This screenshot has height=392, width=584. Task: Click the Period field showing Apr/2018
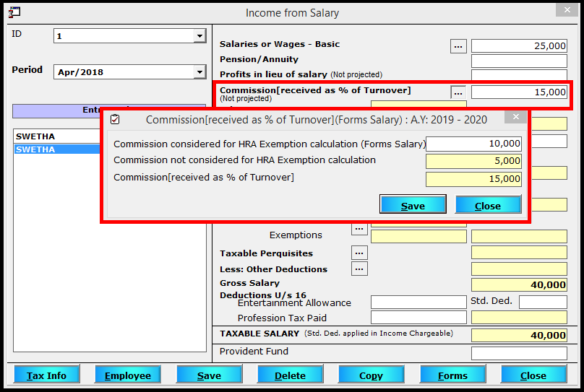(124, 71)
